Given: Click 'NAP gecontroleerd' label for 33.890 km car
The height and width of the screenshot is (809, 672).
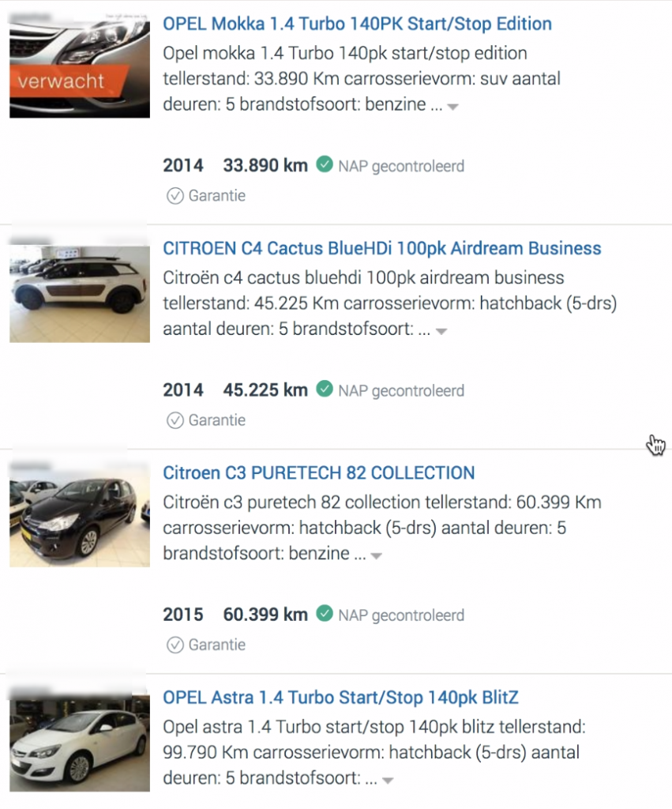Looking at the screenshot, I should [401, 166].
